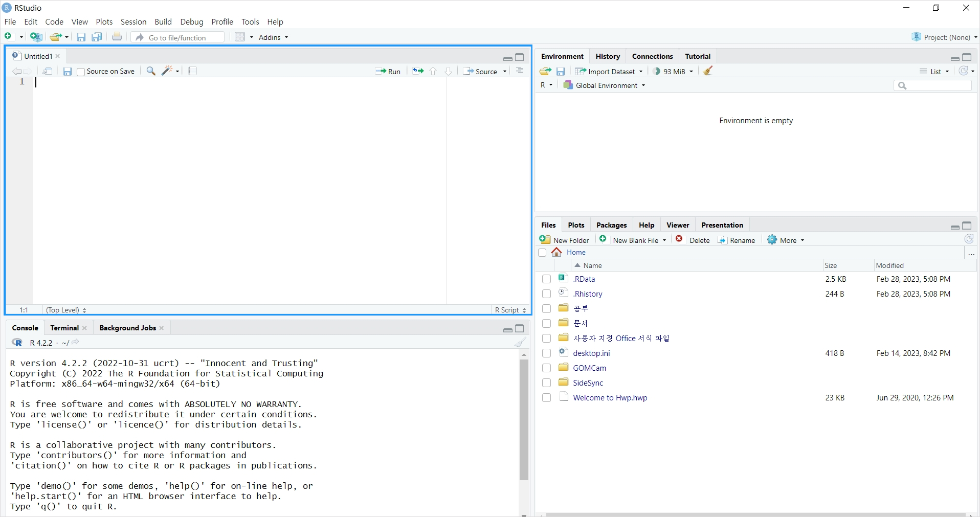Refresh the Environment pane icon

point(964,71)
